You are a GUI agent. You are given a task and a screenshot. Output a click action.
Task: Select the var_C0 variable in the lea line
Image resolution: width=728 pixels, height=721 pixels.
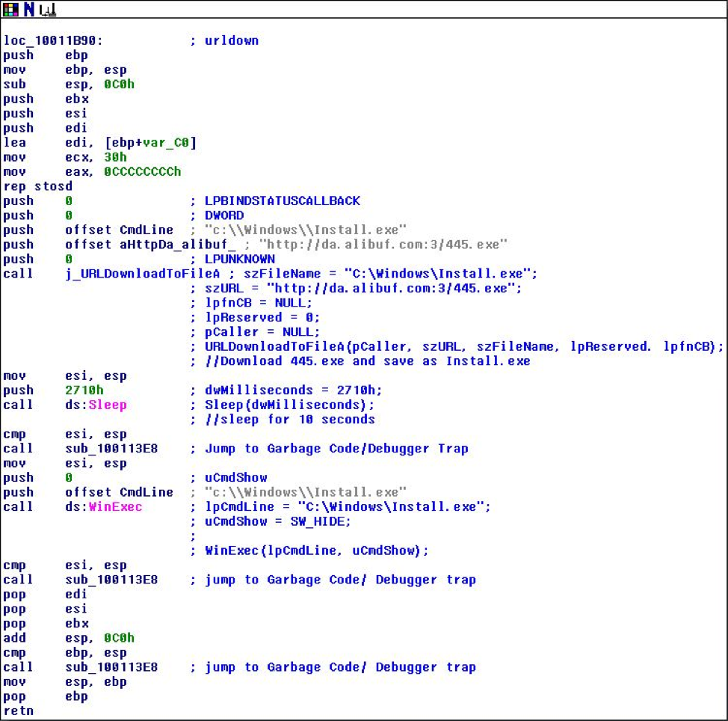pyautogui.click(x=165, y=143)
